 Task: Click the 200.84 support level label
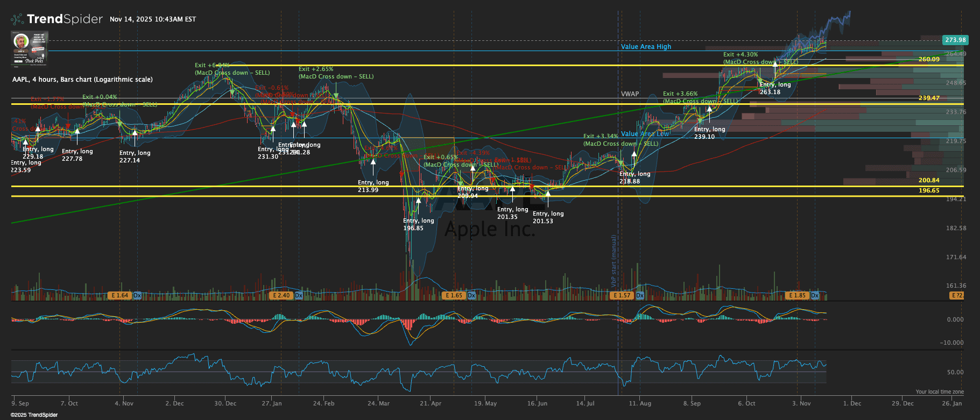[929, 180]
